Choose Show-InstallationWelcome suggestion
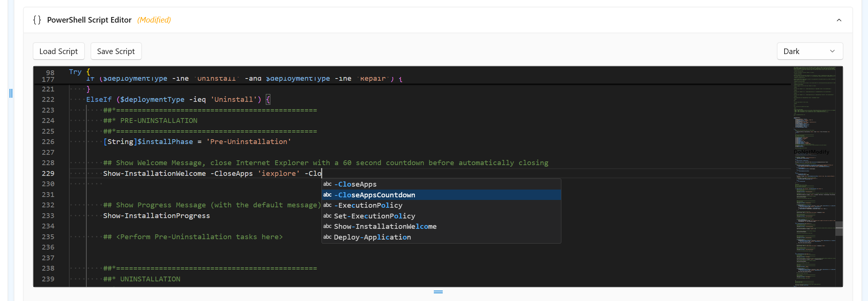 tap(385, 227)
